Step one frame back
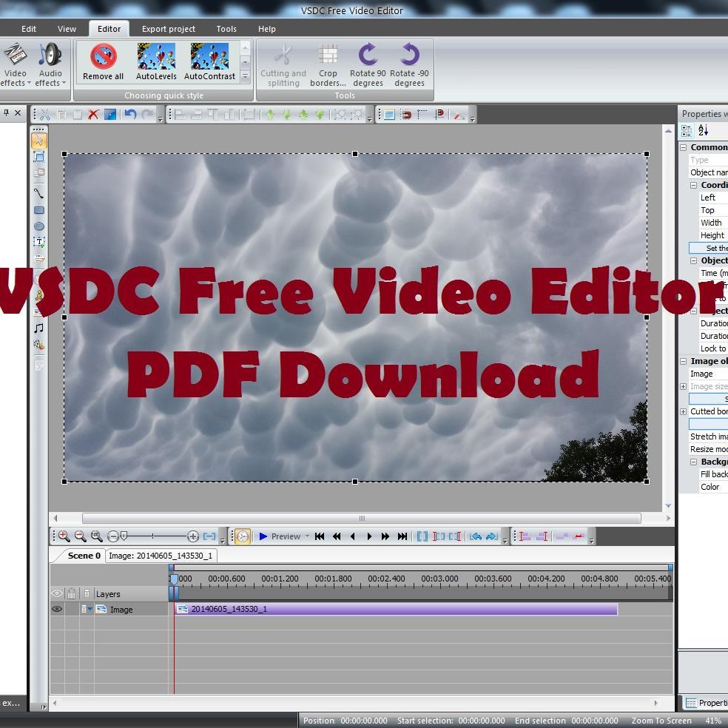 click(353, 536)
